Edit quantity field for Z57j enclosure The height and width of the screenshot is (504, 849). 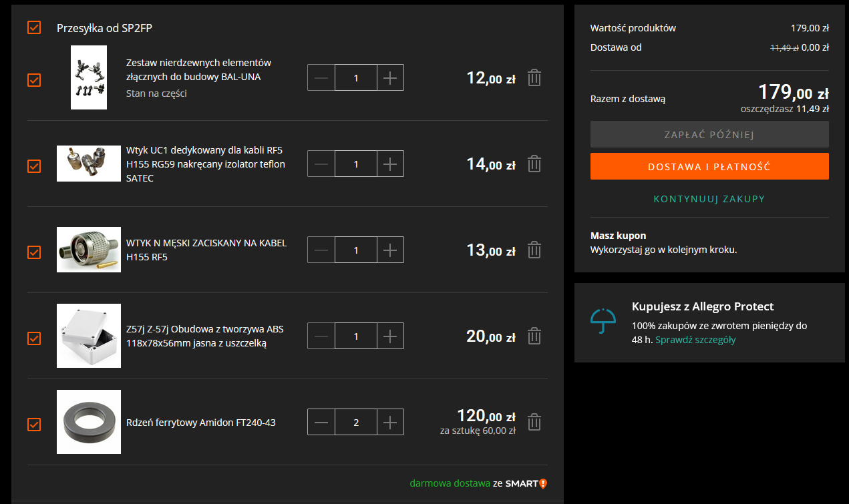point(356,336)
